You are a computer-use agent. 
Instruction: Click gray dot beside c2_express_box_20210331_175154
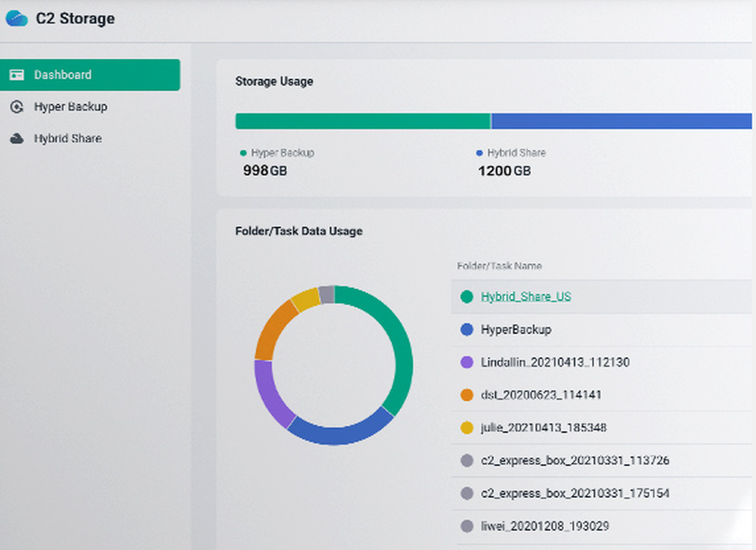466,493
